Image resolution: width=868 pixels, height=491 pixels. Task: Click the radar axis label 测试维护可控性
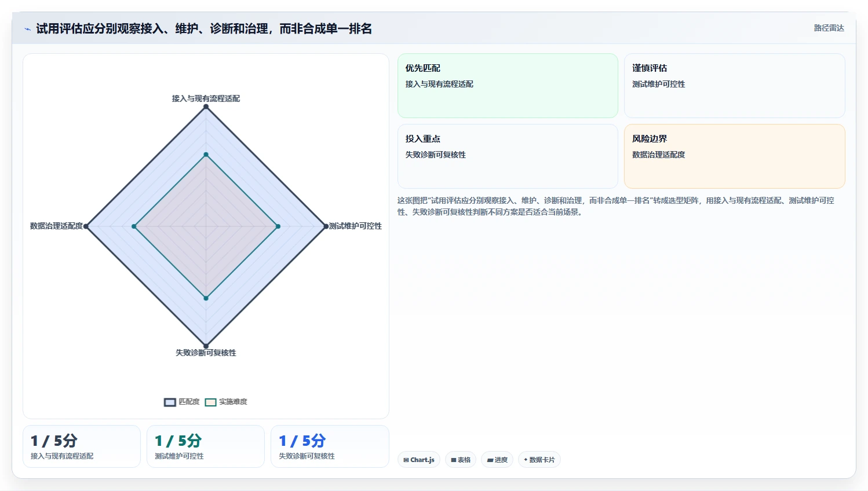(x=355, y=226)
